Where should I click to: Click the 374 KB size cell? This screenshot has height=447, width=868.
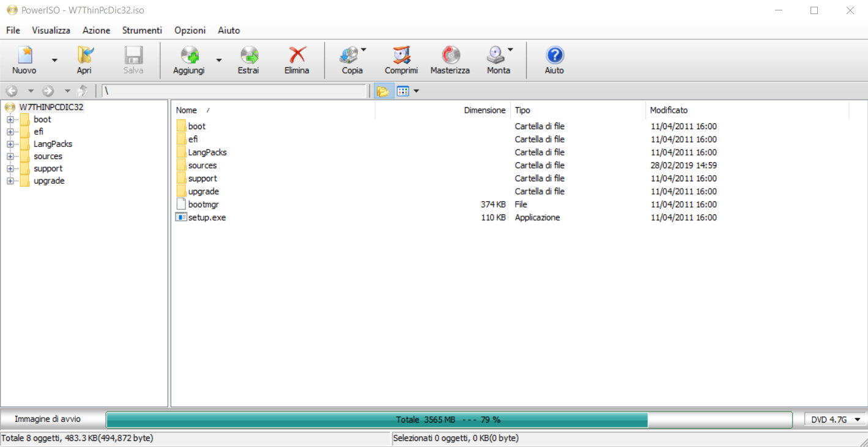[x=493, y=204]
